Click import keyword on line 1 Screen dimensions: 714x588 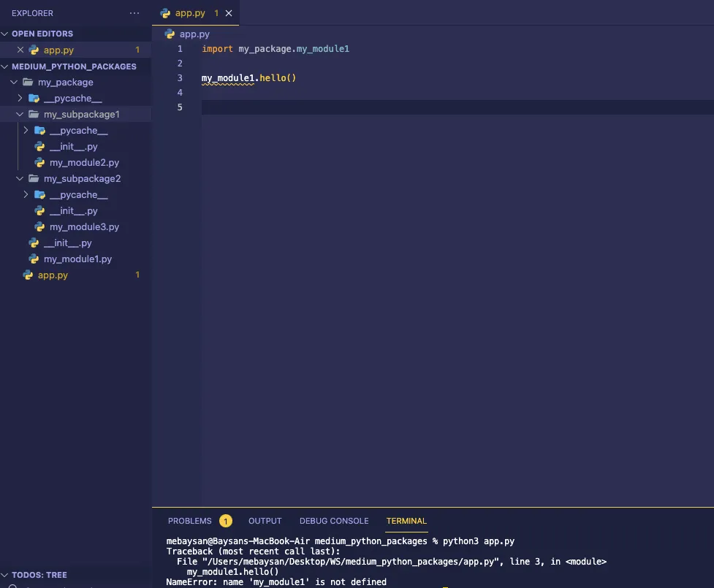tap(217, 49)
